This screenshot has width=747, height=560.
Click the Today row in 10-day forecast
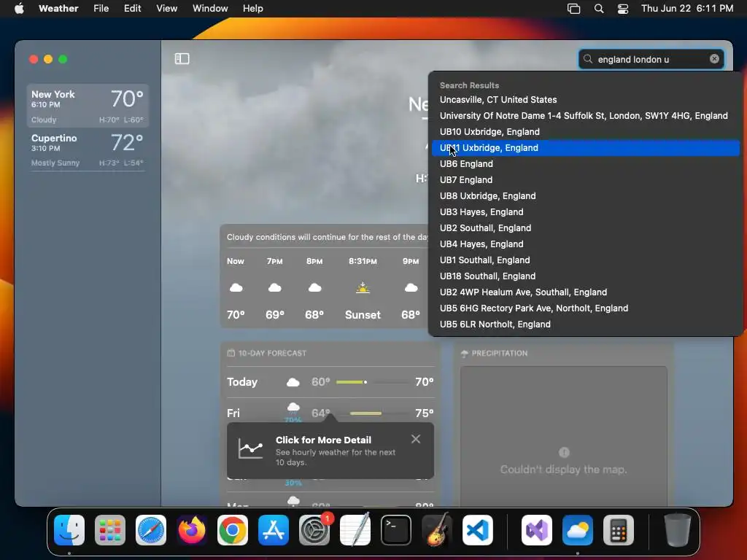(330, 382)
